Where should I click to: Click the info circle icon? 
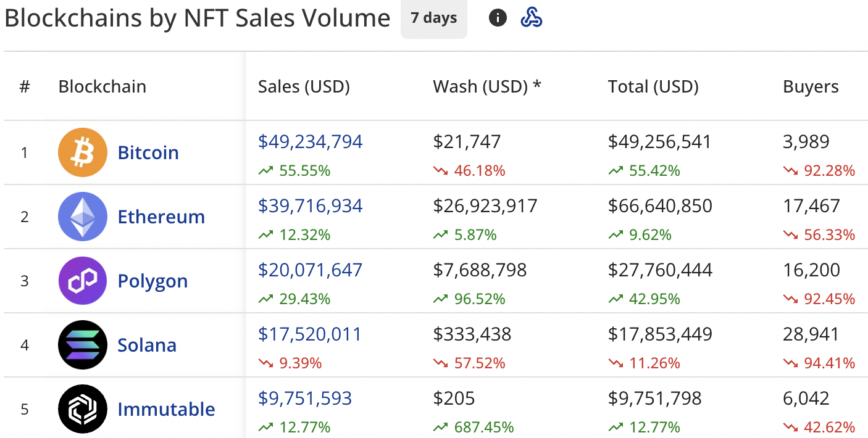tap(498, 19)
